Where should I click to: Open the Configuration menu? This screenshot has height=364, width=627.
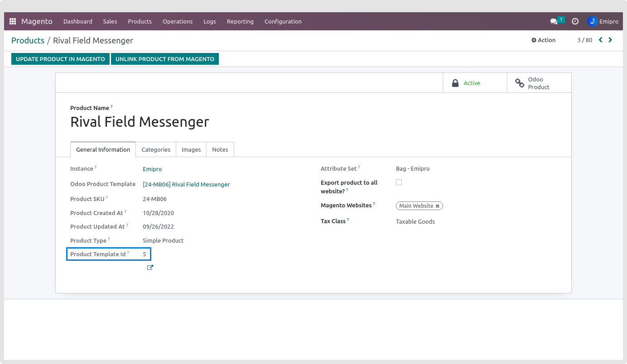point(283,21)
